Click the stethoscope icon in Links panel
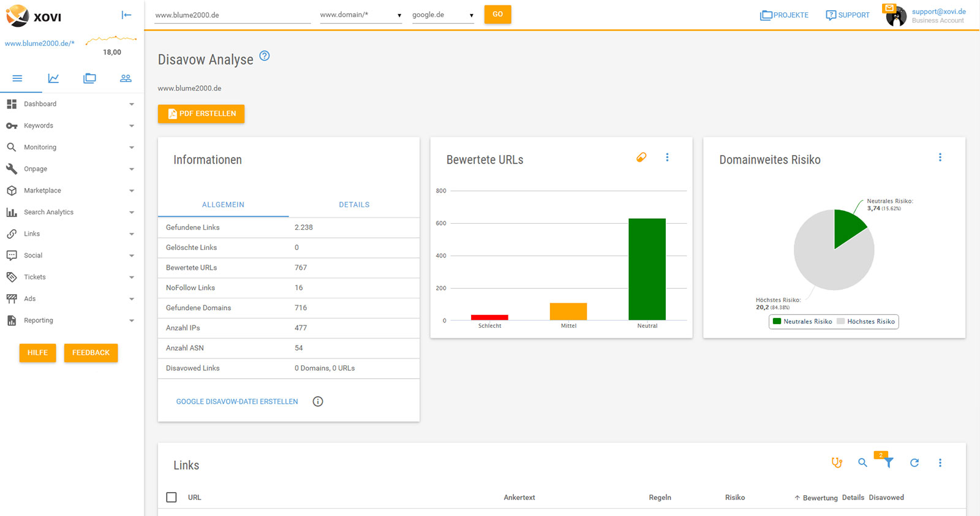This screenshot has height=516, width=980. coord(837,463)
